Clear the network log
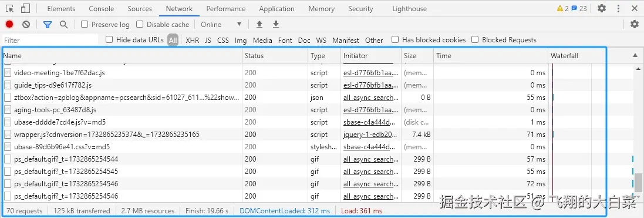The height and width of the screenshot is (218, 644). (x=26, y=24)
